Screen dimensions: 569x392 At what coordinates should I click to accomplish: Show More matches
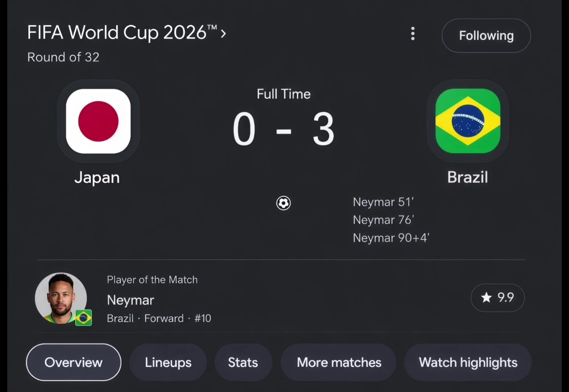pyautogui.click(x=339, y=362)
